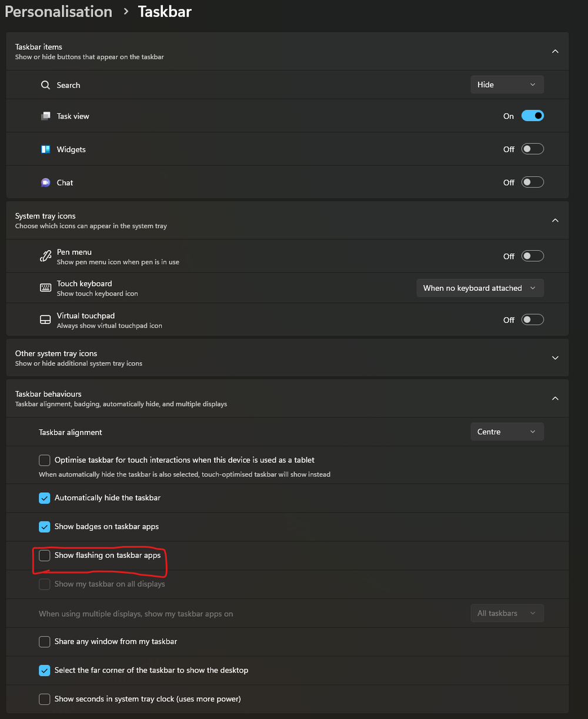Select the Taskbar breadcrumb item
The height and width of the screenshot is (719, 588).
coord(164,11)
